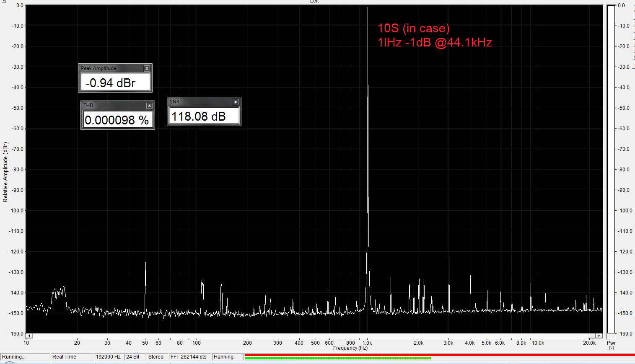Click the frequency axis scroll-right arrow
The height and width of the screenshot is (364, 635).
[599, 336]
